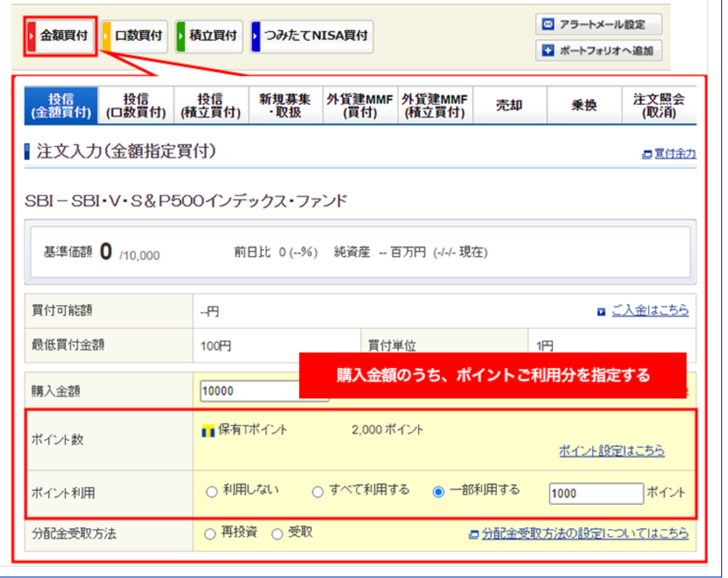
Task: Click the つみたてNISA買付 button
Action: tap(312, 36)
